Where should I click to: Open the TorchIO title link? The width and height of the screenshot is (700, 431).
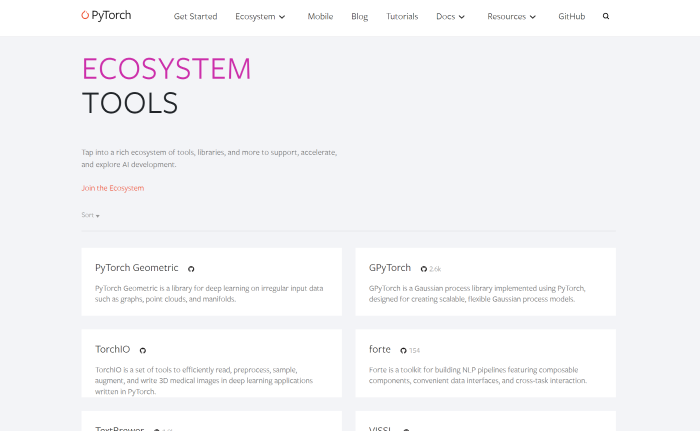[x=112, y=349]
